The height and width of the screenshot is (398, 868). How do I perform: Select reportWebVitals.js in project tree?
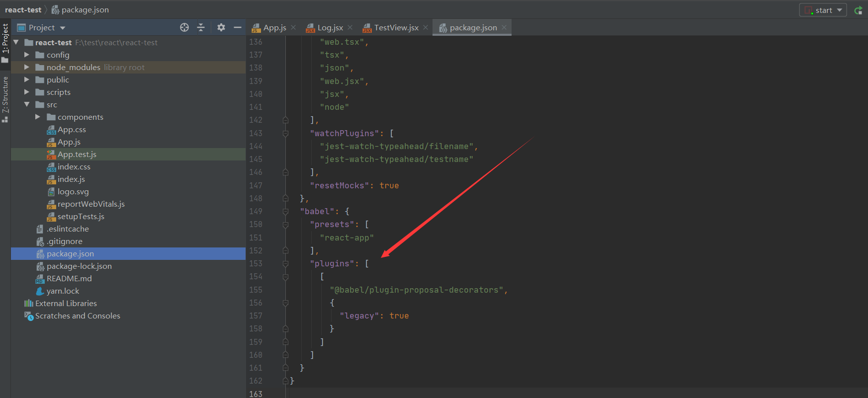91,204
